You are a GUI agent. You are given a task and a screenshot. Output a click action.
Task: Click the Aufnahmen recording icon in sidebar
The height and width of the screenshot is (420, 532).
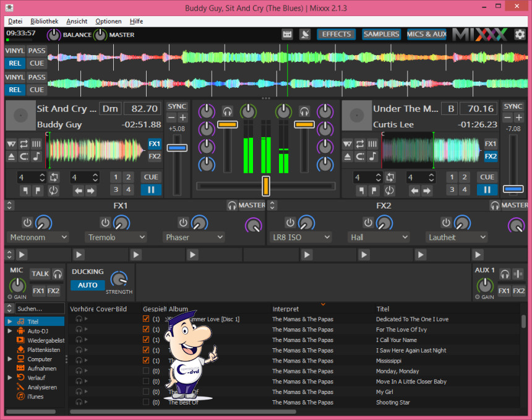point(20,369)
